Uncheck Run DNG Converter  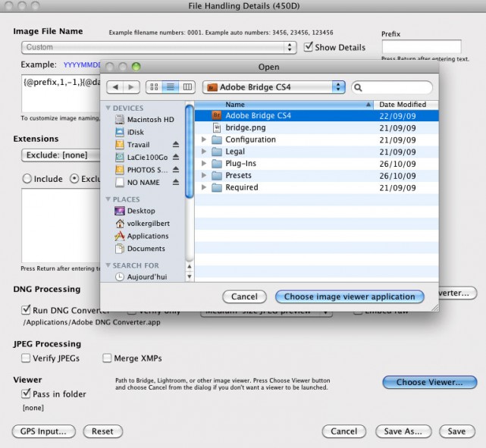pos(26,310)
